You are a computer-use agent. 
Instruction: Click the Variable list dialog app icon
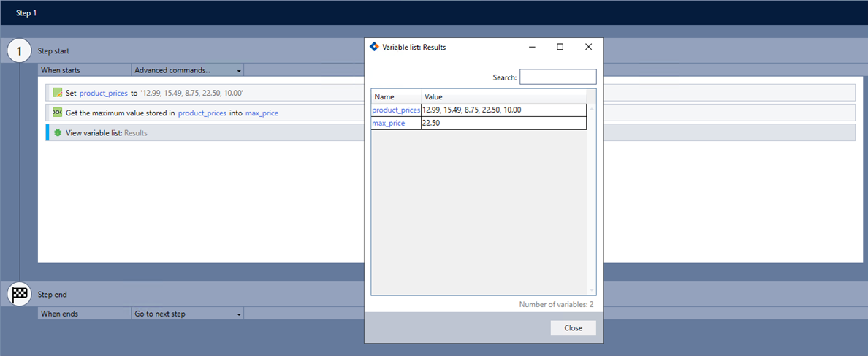[x=374, y=47]
